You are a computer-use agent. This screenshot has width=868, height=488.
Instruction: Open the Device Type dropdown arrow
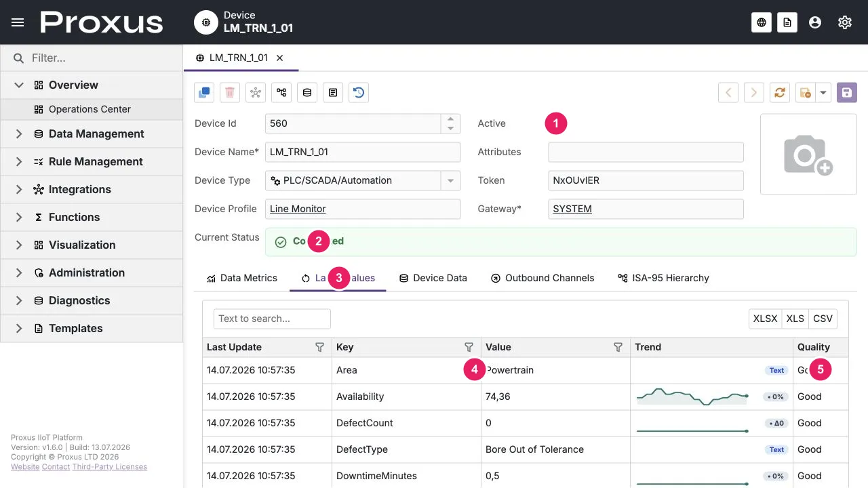tap(451, 180)
